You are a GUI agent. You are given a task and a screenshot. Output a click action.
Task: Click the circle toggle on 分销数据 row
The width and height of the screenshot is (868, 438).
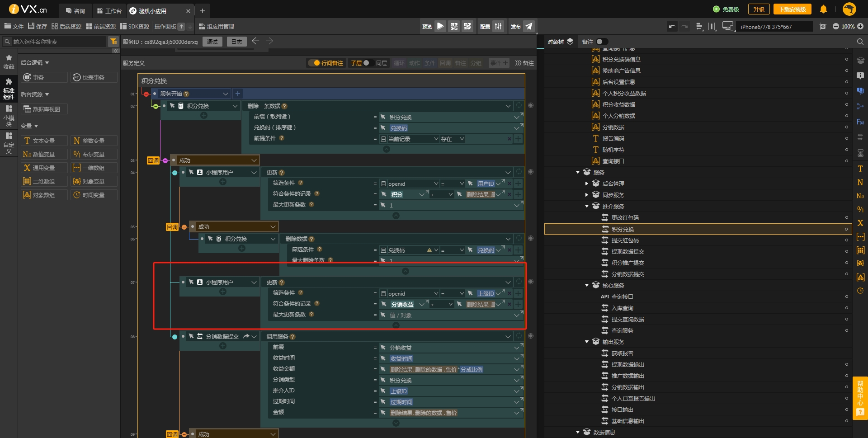click(x=846, y=127)
